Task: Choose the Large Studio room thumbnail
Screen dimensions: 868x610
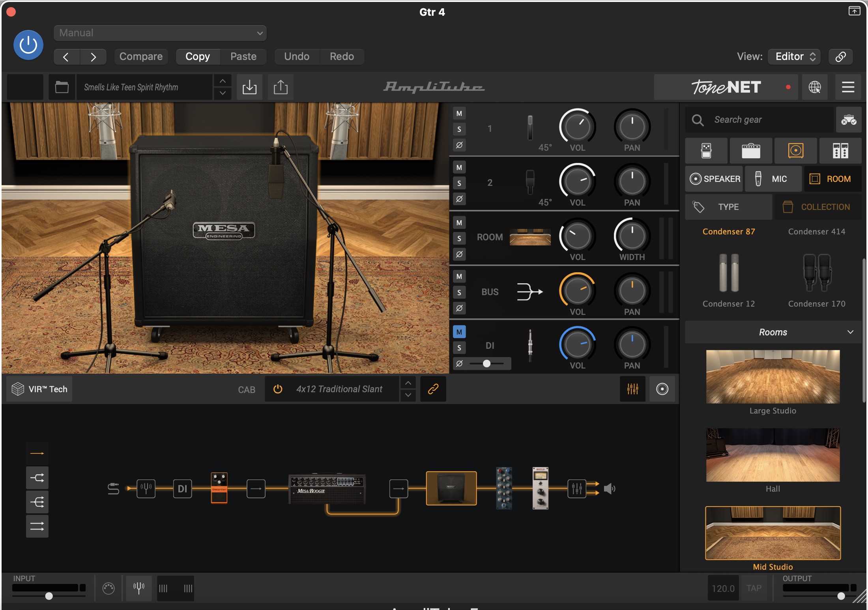Action: tap(773, 377)
